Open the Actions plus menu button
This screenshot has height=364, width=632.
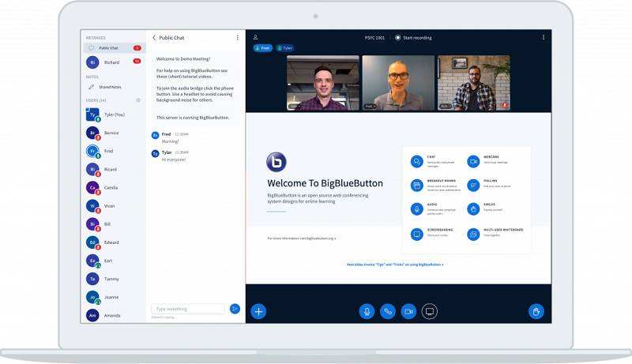pos(258,311)
